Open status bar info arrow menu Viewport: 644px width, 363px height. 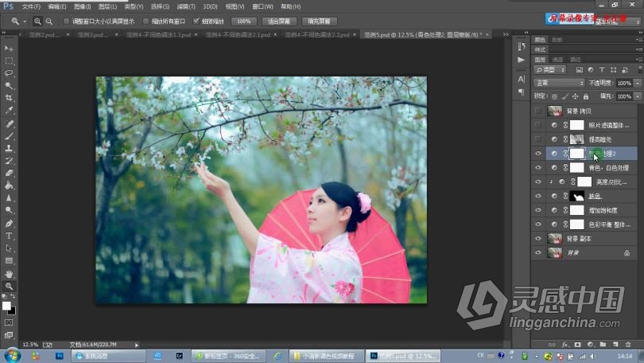(137, 345)
